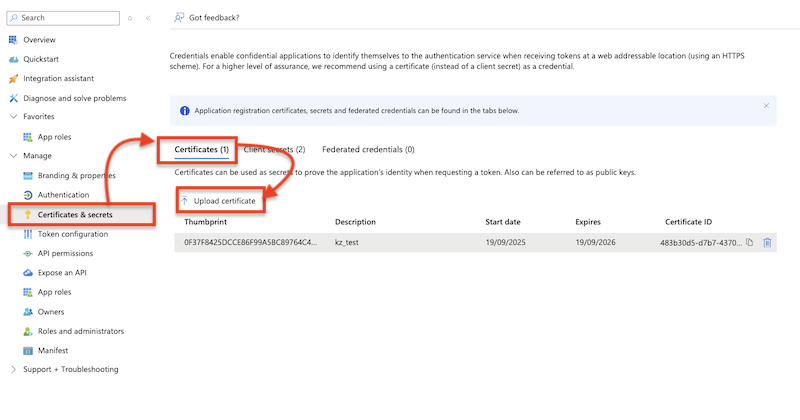
Task: Select API permissions in sidebar
Action: coord(71,254)
